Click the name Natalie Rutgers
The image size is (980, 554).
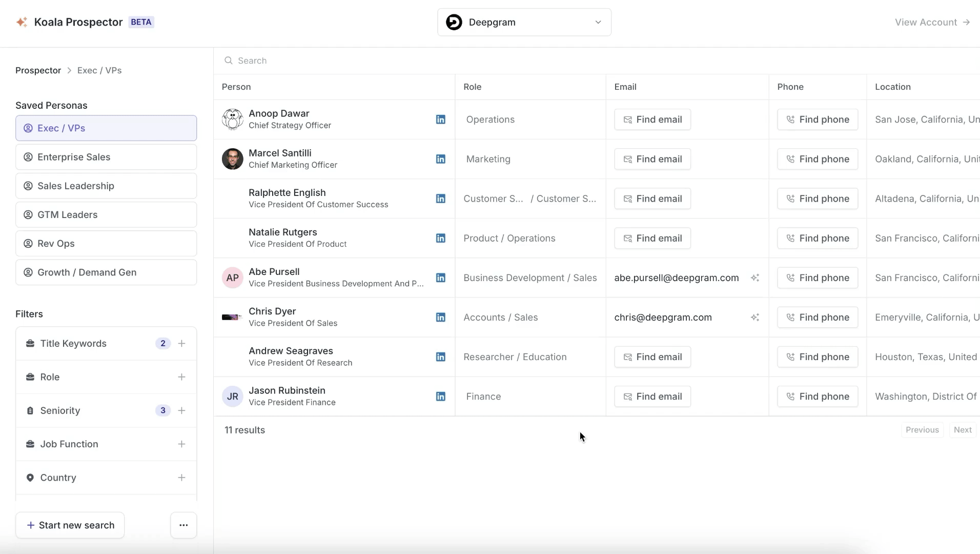pos(283,232)
